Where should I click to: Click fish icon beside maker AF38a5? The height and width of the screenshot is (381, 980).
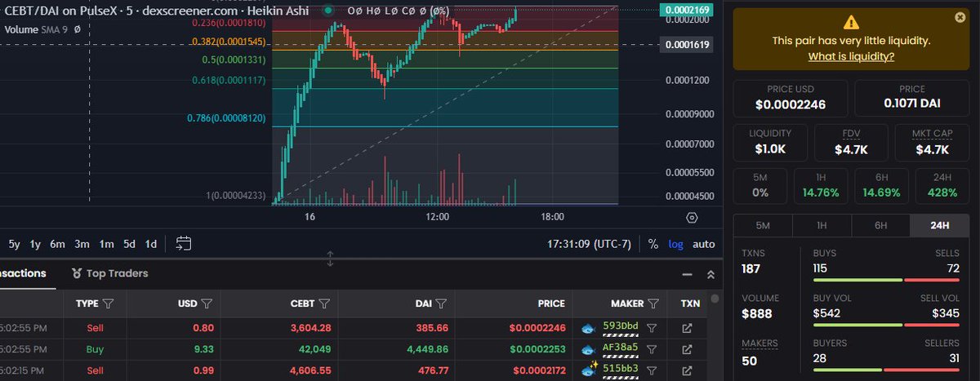(587, 349)
